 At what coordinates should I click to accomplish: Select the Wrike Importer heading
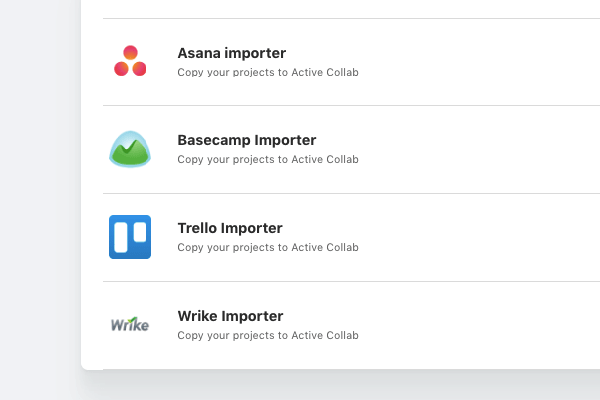230,316
